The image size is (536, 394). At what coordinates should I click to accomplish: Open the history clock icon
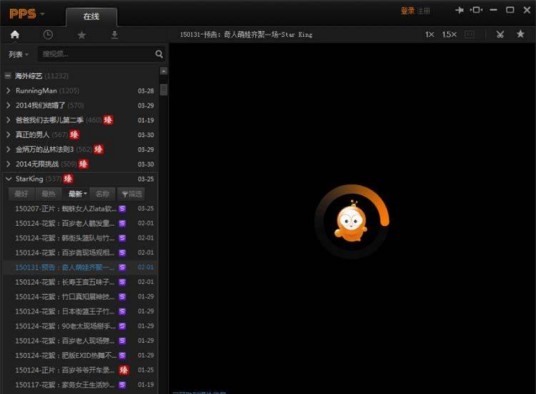pyautogui.click(x=48, y=35)
